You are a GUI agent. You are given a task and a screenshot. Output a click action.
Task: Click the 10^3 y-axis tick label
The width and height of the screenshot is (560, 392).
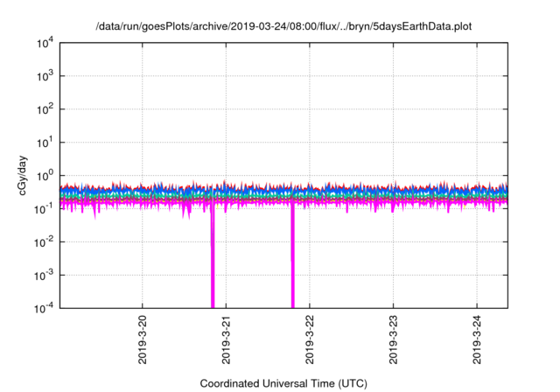pos(45,76)
